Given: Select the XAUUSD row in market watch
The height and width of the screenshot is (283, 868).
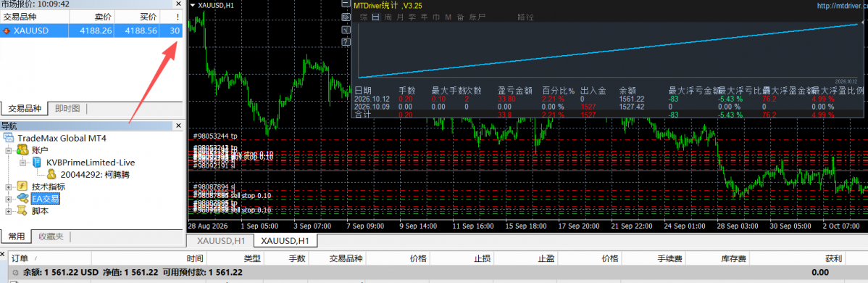Looking at the screenshot, I should coord(91,31).
